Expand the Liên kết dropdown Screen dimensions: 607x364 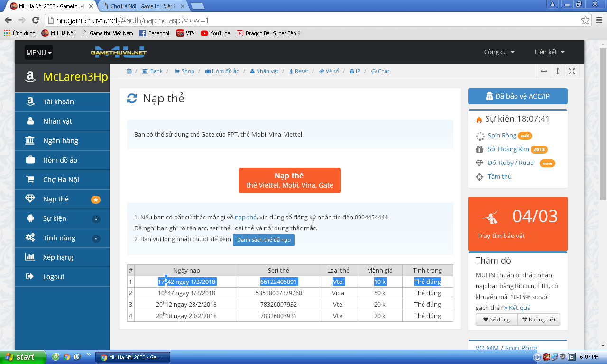pos(550,52)
